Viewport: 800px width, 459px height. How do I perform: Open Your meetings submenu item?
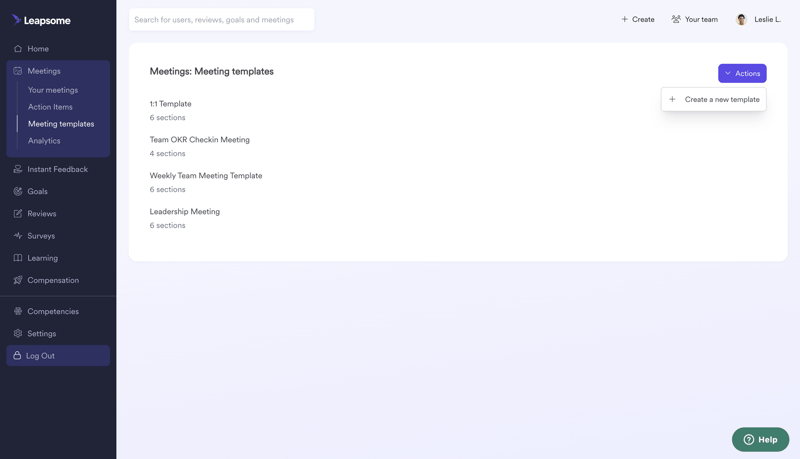(x=53, y=90)
